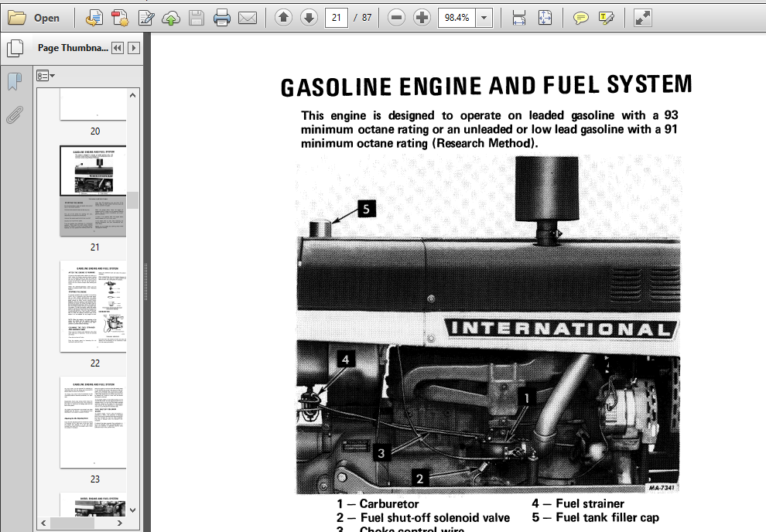This screenshot has height=532, width=766.
Task: Add a sticky note comment
Action: (x=580, y=19)
